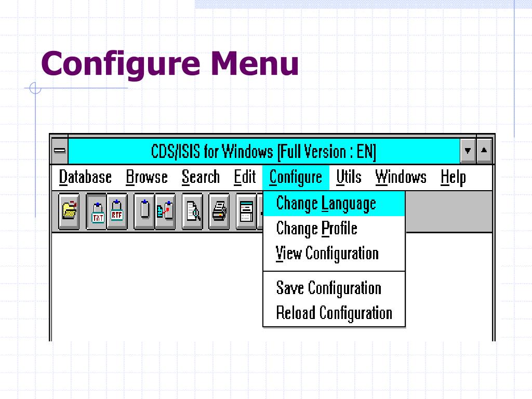Image resolution: width=532 pixels, height=399 pixels.
Task: Click the printer toolbar icon
Action: click(x=219, y=211)
